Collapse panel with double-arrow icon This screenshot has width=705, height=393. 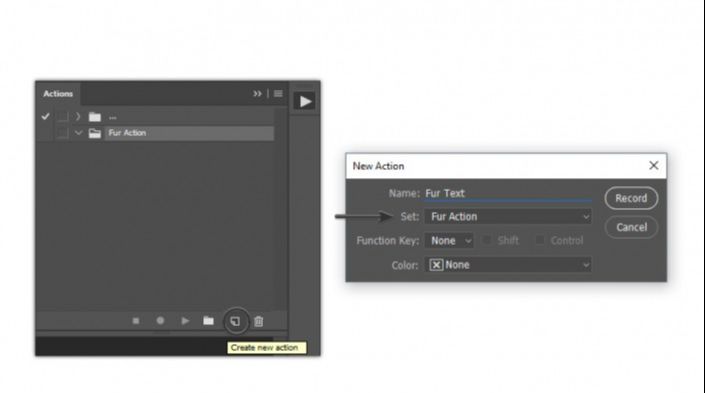point(257,94)
